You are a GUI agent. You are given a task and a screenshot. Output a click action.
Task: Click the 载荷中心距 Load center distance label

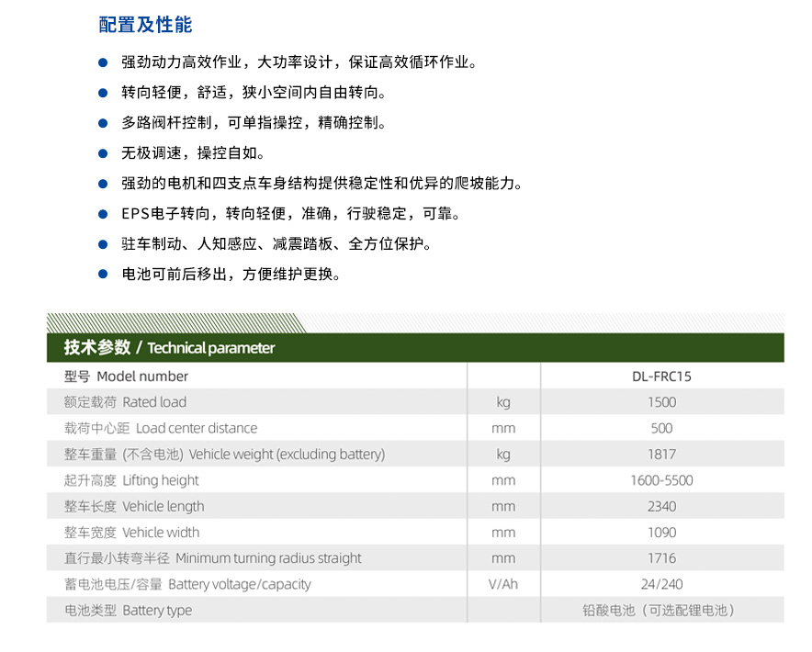pos(160,428)
